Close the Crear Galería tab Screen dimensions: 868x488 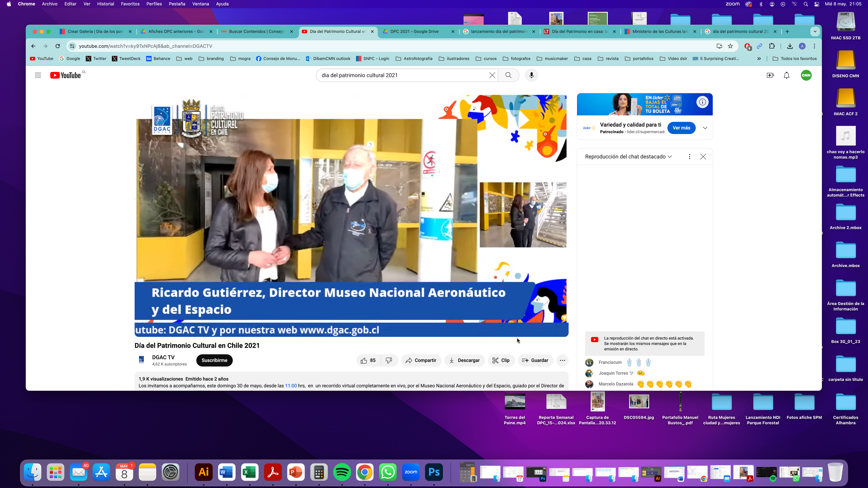tap(130, 31)
